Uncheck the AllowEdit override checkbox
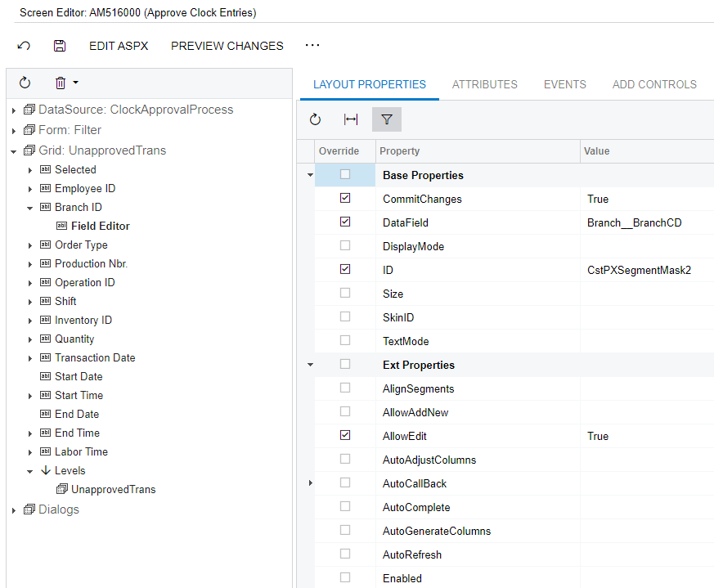This screenshot has width=714, height=588. (345, 435)
